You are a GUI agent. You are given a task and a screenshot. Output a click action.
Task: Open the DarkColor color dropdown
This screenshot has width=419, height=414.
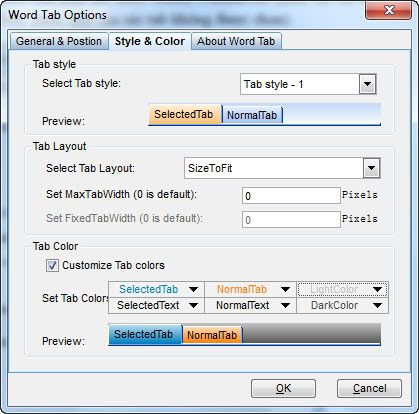pyautogui.click(x=343, y=305)
